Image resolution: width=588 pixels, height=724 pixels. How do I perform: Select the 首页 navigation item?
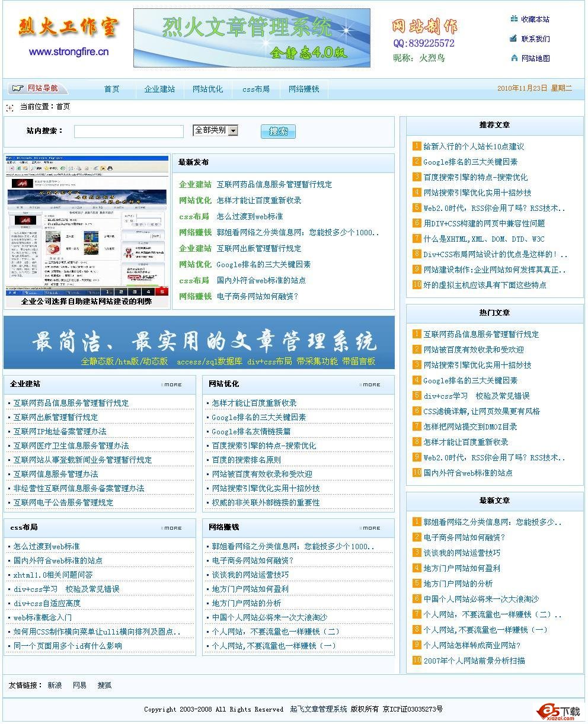112,88
